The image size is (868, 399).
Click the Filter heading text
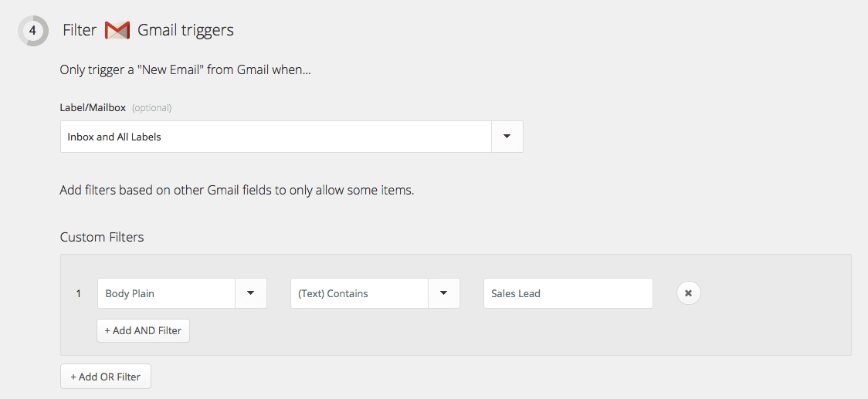click(80, 31)
